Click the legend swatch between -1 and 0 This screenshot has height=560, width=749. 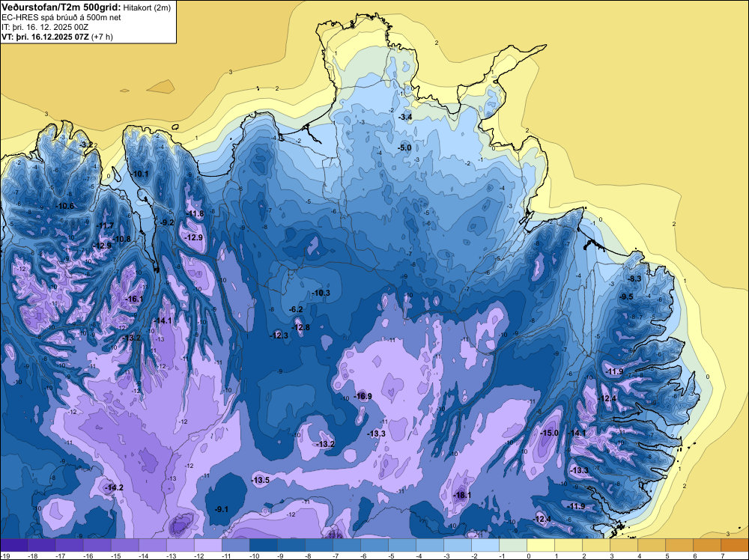click(x=512, y=545)
